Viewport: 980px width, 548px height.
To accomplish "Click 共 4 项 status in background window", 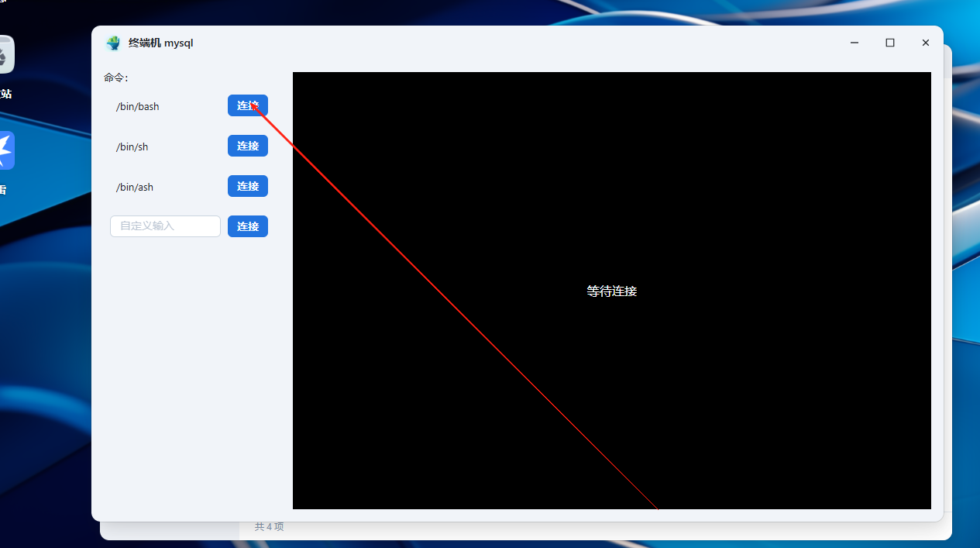I will coord(270,527).
